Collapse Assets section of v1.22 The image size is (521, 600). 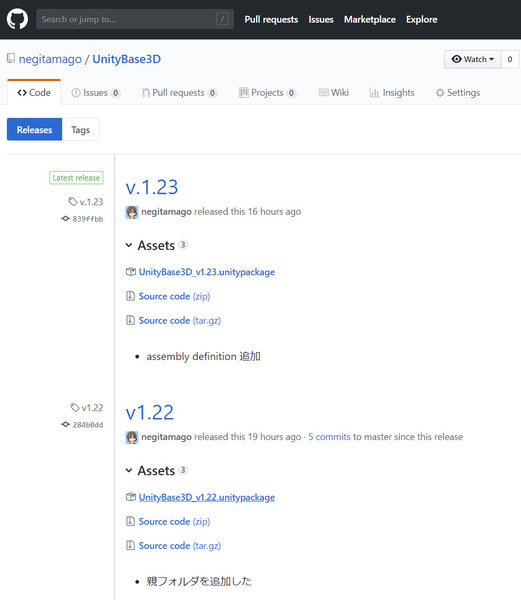coord(156,471)
